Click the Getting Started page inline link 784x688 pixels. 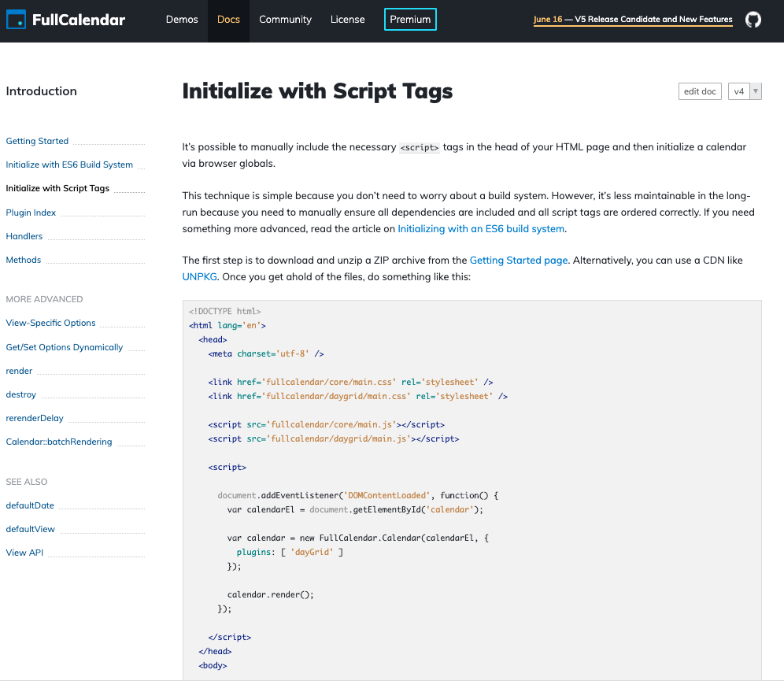pos(518,260)
